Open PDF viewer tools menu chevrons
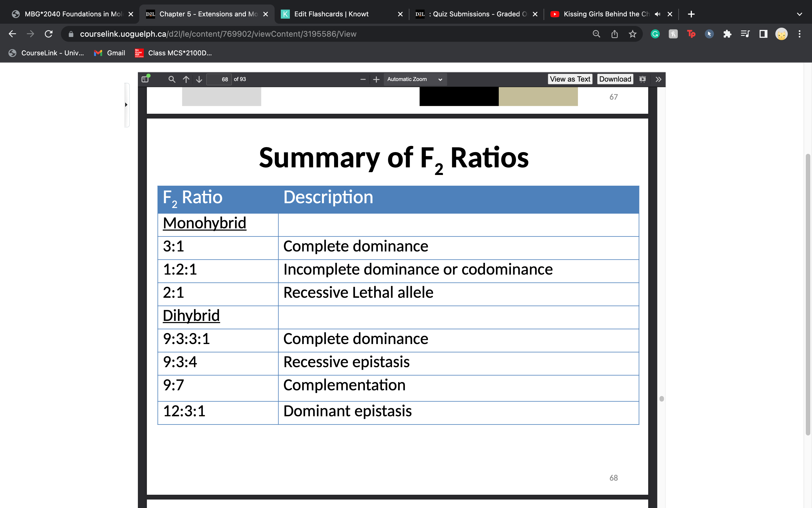Image resolution: width=812 pixels, height=508 pixels. (x=658, y=79)
